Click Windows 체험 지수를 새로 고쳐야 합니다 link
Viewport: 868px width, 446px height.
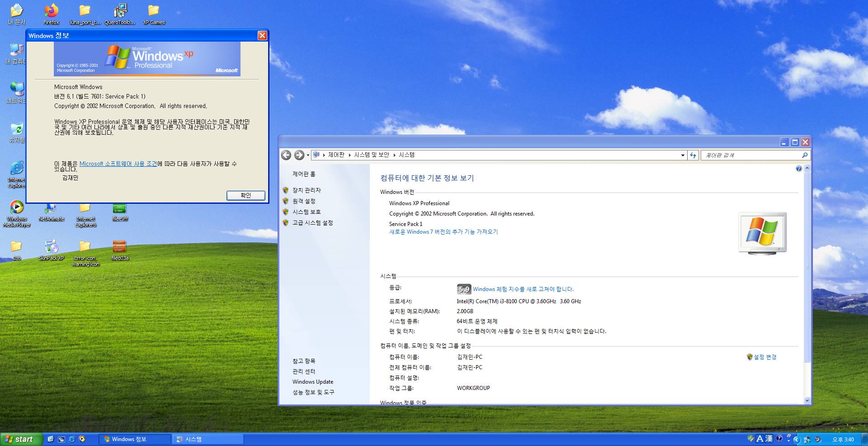pos(523,289)
